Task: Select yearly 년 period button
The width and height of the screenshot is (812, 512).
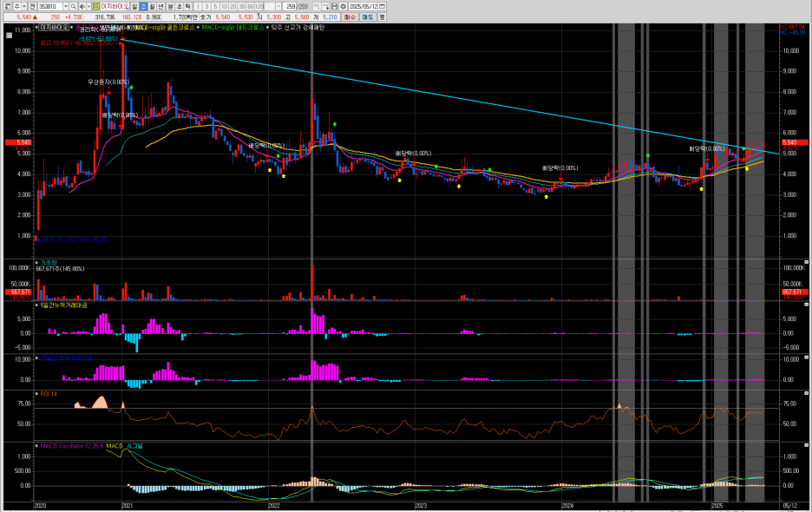Action: tap(161, 6)
